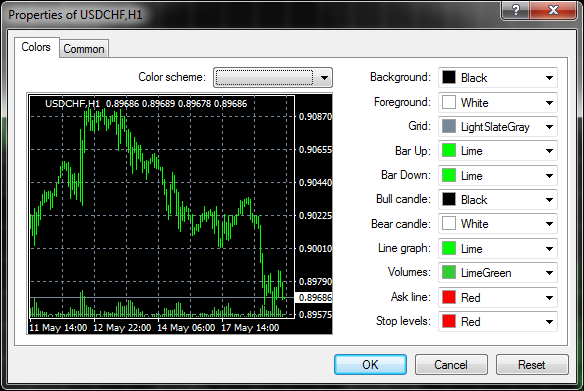Expand the Foreground color dropdown arrow
The width and height of the screenshot is (584, 391).
[x=549, y=102]
